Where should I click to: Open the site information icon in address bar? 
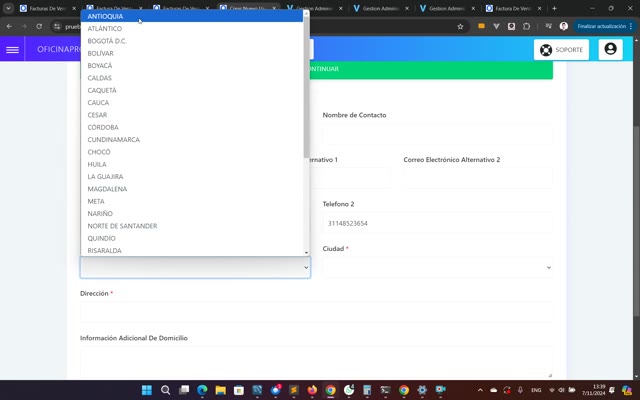[57, 27]
